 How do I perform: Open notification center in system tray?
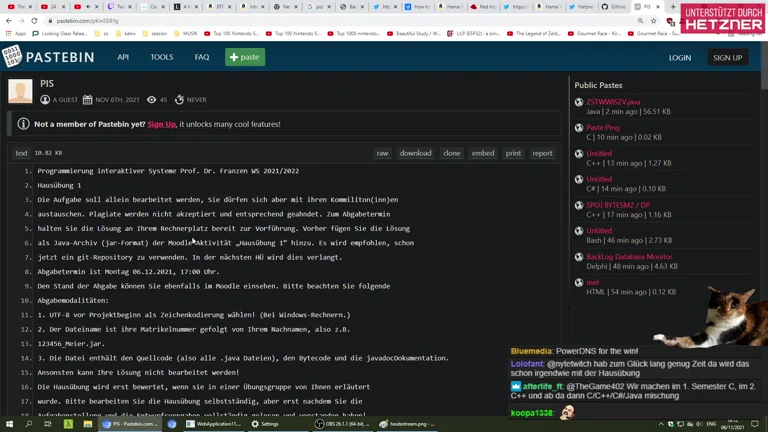(755, 424)
